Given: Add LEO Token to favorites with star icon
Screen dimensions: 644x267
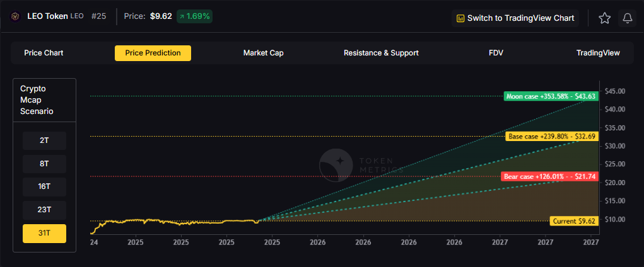Looking at the screenshot, I should (604, 18).
